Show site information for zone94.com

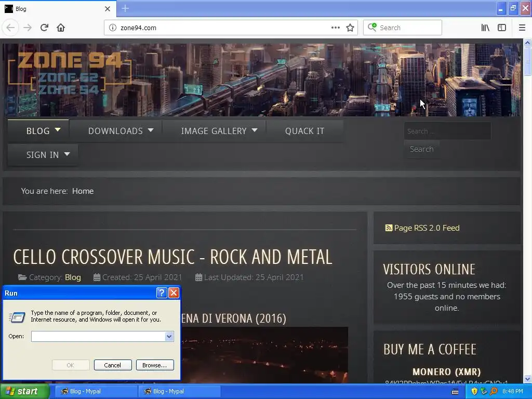coord(112,28)
